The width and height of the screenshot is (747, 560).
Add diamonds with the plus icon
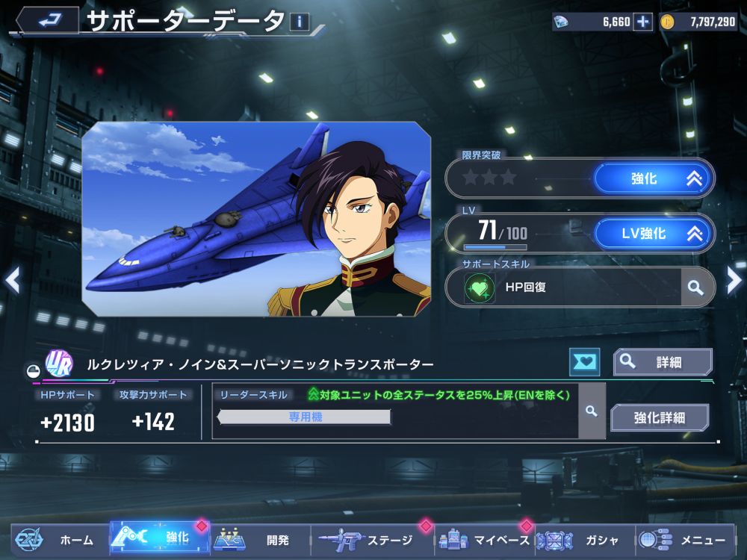642,22
